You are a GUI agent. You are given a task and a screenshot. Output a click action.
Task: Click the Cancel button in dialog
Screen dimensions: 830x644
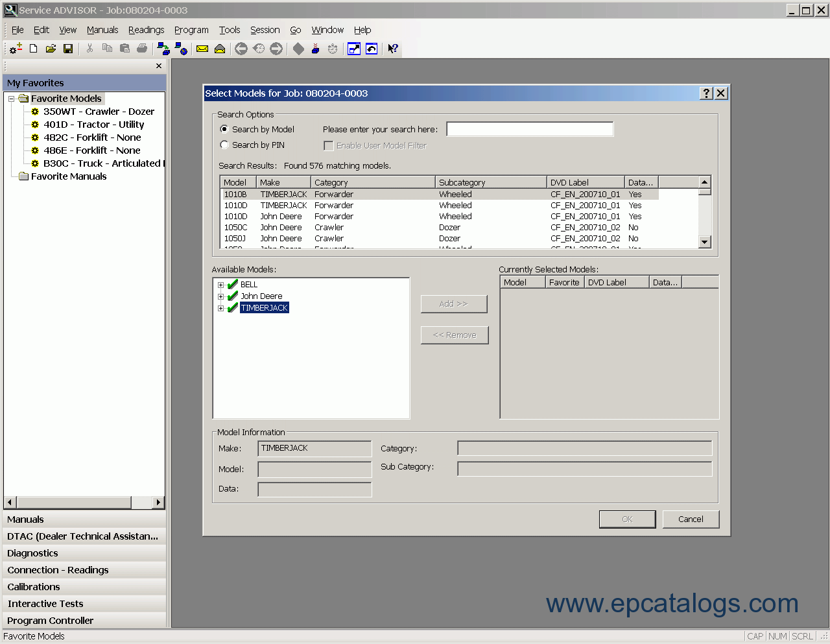[x=691, y=519]
